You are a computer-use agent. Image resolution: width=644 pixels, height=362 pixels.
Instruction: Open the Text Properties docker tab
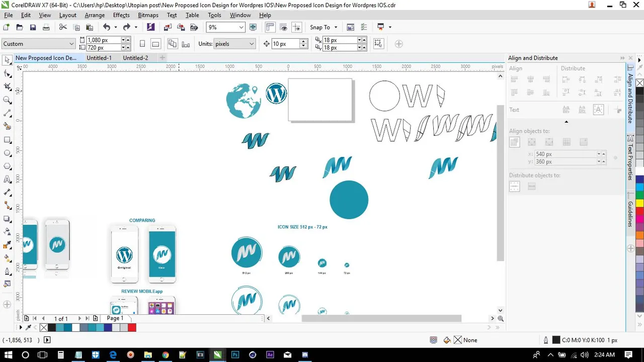pyautogui.click(x=630, y=158)
